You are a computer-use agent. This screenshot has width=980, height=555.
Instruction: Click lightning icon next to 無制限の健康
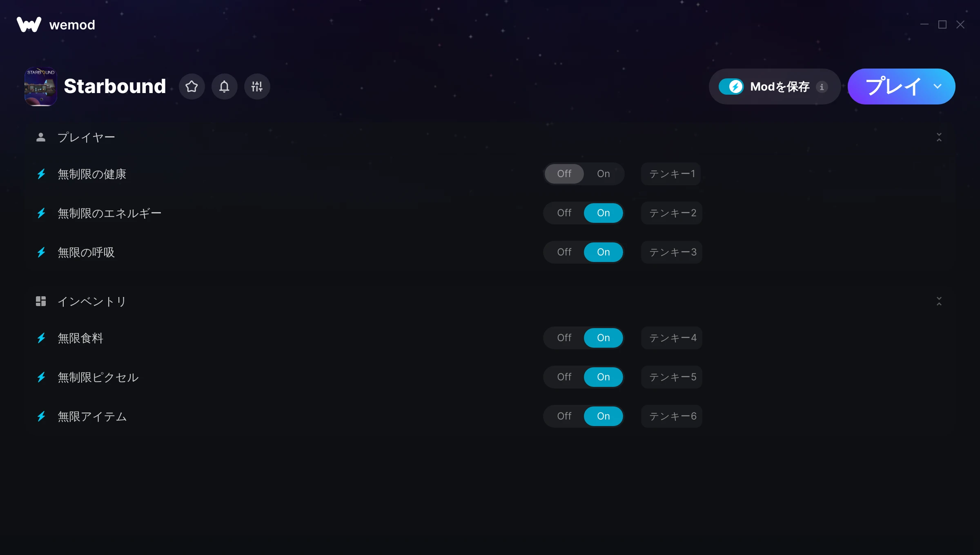[41, 174]
